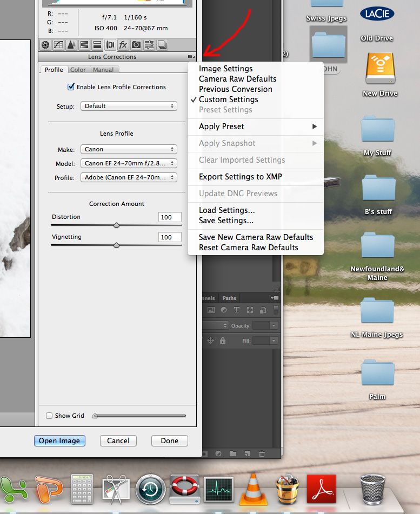Open the Tone Curve panel icon
Screen dimensions: 420x514
click(x=58, y=45)
